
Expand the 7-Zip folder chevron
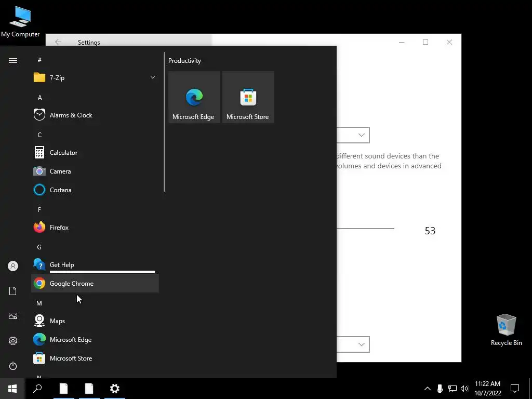point(153,78)
